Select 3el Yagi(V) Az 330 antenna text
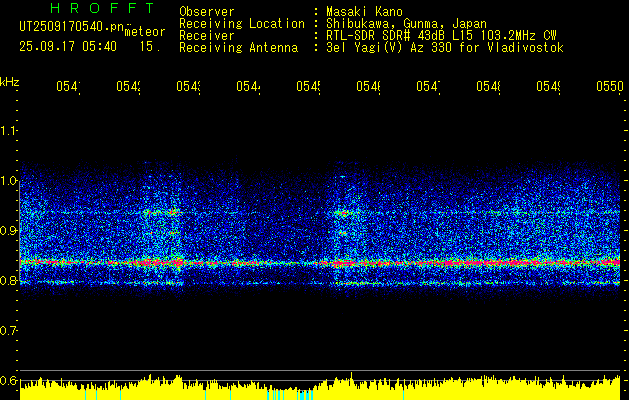Viewport: 629px width, 400px height. click(x=445, y=48)
